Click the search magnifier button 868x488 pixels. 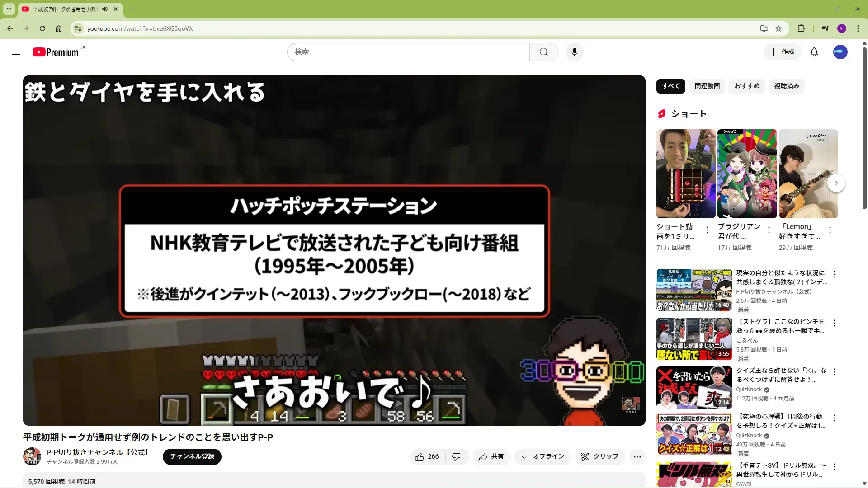[x=544, y=52]
